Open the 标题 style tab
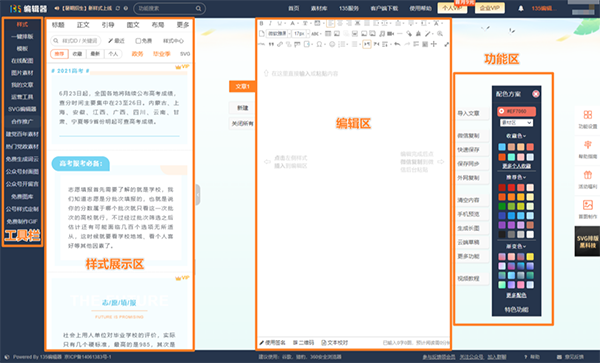Viewport: 600px width, 363px height. tap(58, 25)
